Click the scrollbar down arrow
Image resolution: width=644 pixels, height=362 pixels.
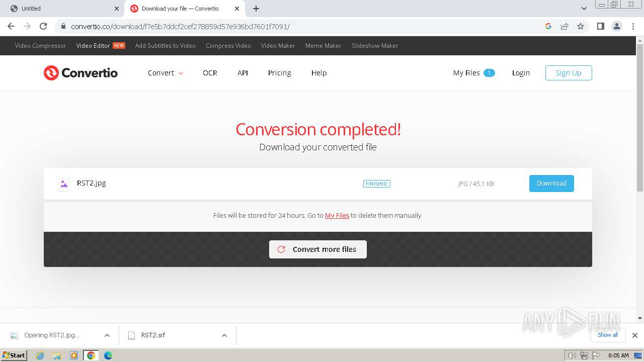(x=640, y=318)
